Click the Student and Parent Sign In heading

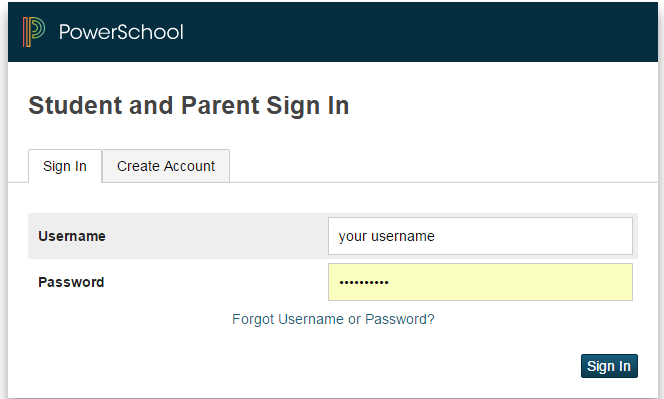pos(189,105)
